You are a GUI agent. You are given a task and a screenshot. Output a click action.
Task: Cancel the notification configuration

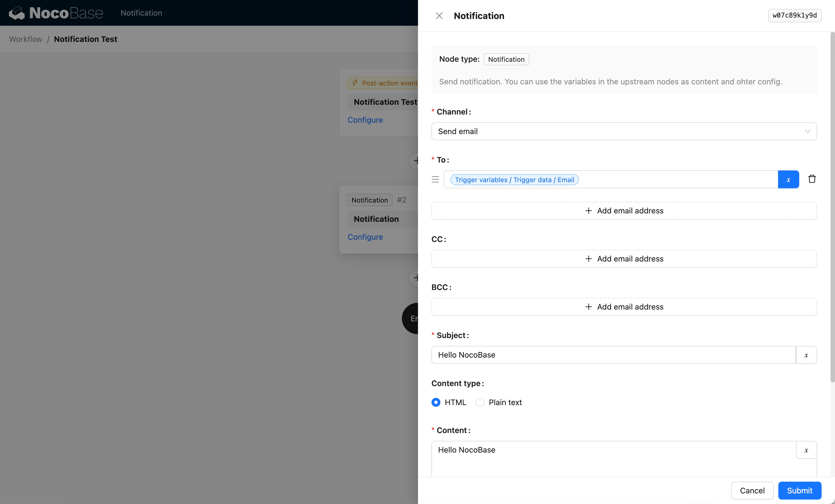751,490
